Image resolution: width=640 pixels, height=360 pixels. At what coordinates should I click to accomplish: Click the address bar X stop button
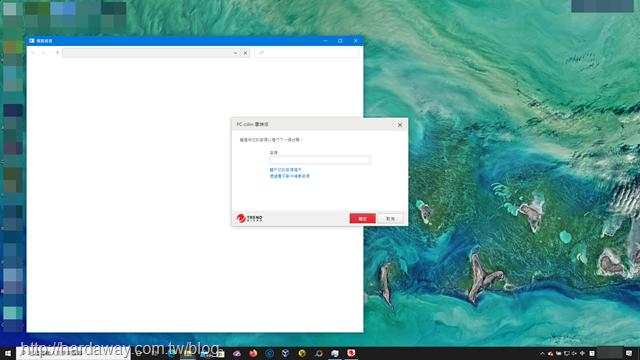(x=245, y=53)
